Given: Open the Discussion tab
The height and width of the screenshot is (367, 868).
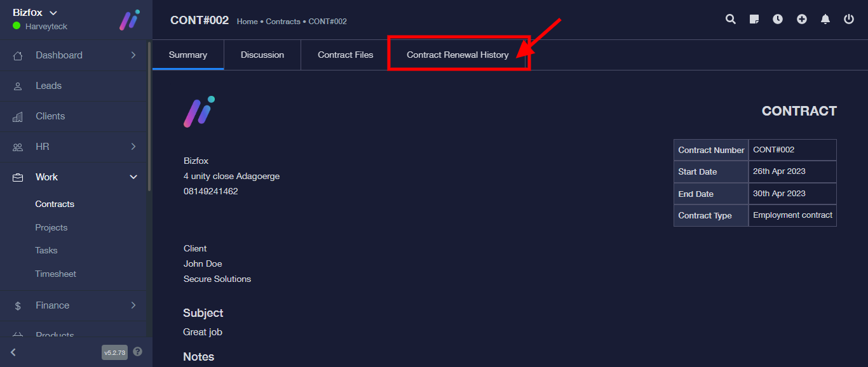Looking at the screenshot, I should (x=262, y=55).
